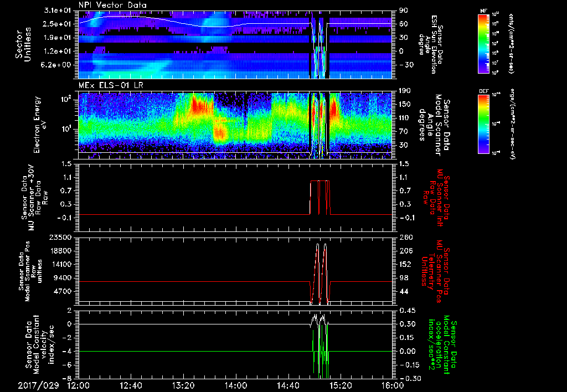Click the 190 scanner angle tick
This screenshot has height=392, width=567.
click(x=405, y=91)
